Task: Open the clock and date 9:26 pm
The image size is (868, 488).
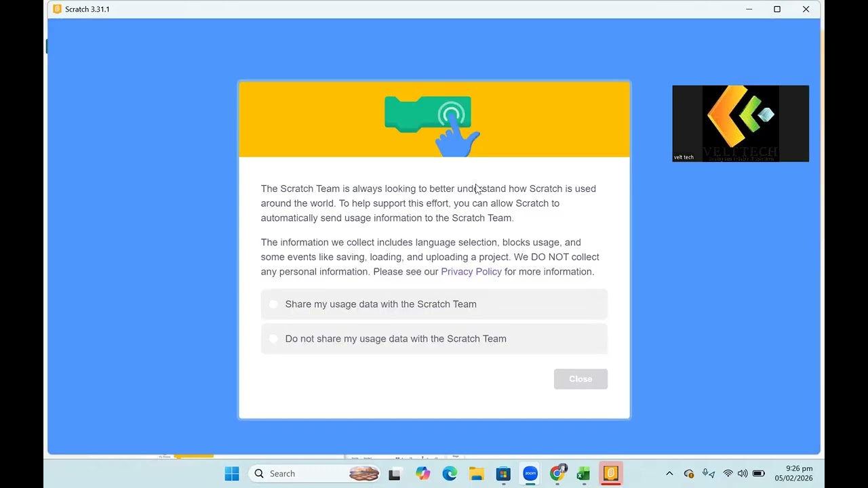Action: point(794,473)
